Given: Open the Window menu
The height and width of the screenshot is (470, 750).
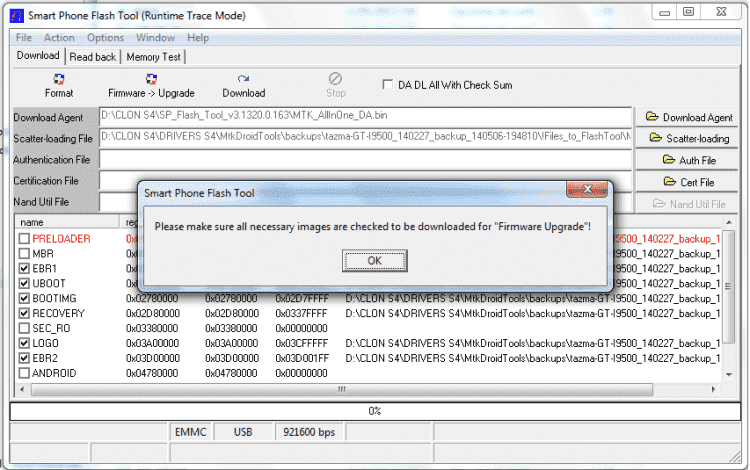Looking at the screenshot, I should click(155, 38).
